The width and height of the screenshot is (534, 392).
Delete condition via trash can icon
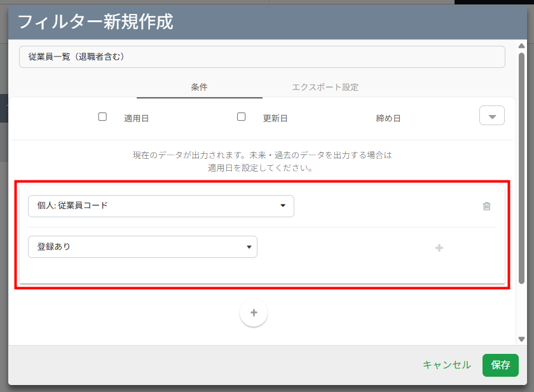coord(487,206)
